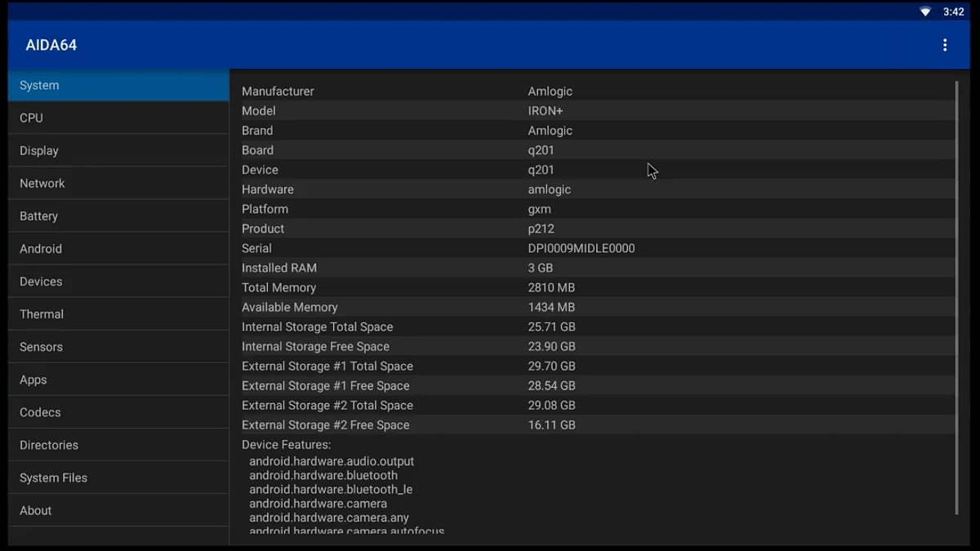Screen dimensions: 980x551
Task: Select the System category
Action: [x=118, y=85]
